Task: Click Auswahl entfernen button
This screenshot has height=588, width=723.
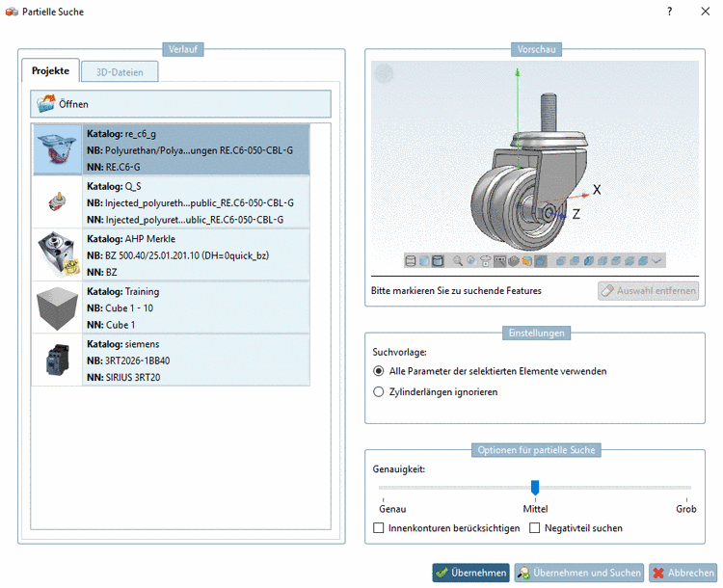Action: (649, 290)
